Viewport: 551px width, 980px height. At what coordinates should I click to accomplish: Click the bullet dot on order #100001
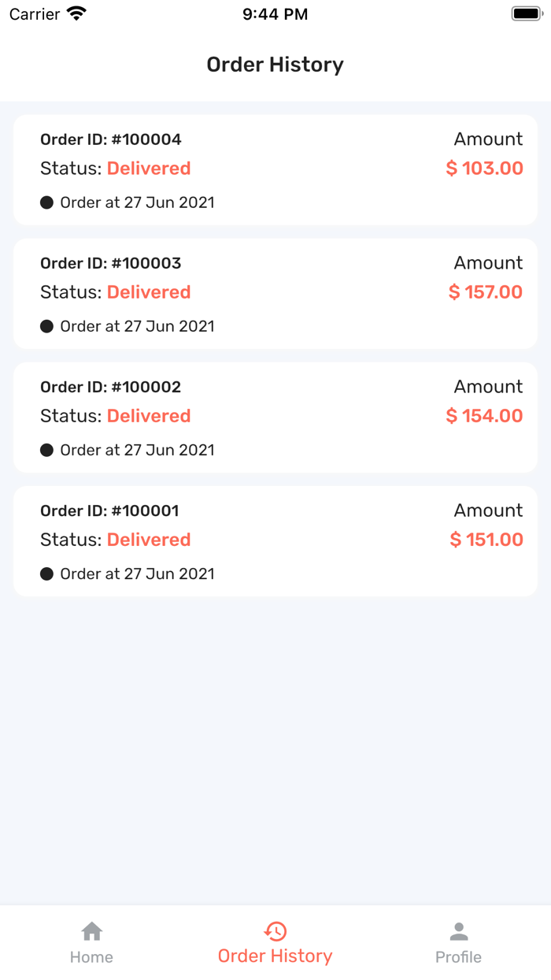(x=46, y=574)
